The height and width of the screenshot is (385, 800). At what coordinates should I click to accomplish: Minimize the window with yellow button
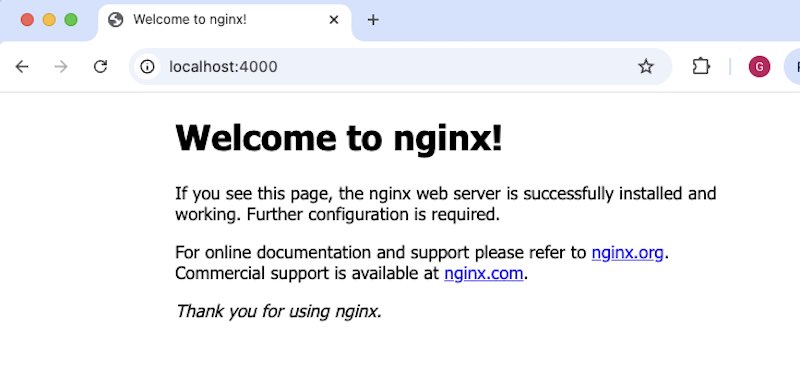tap(49, 20)
